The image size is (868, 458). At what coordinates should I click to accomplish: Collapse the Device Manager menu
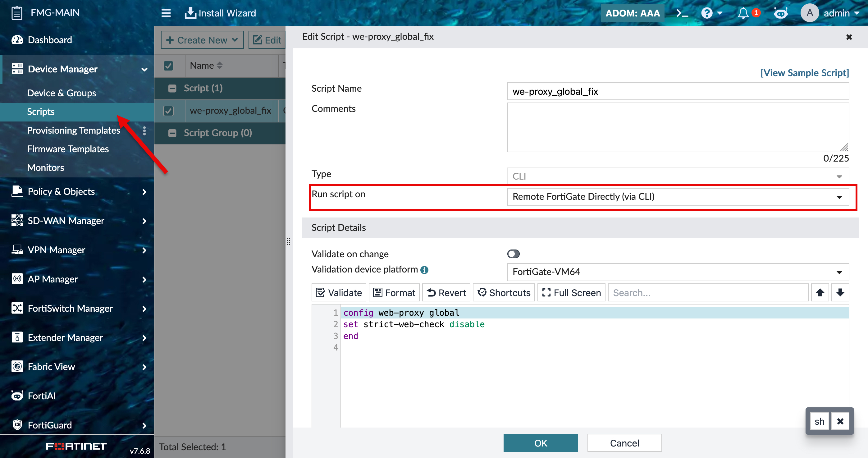click(77, 69)
